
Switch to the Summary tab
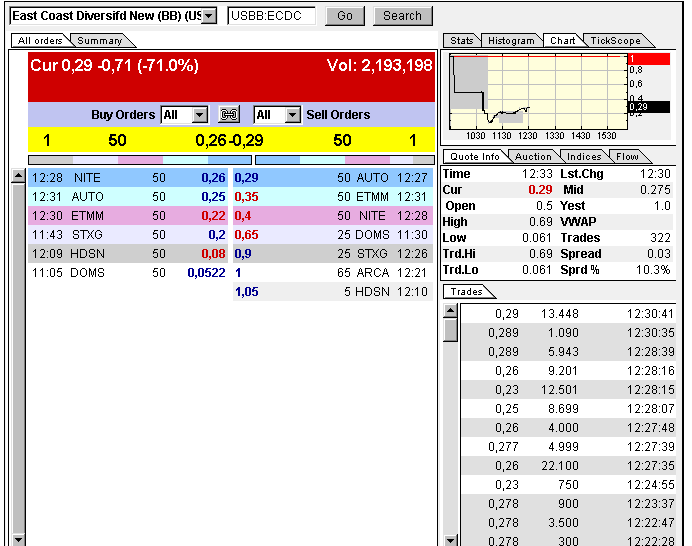point(99,41)
